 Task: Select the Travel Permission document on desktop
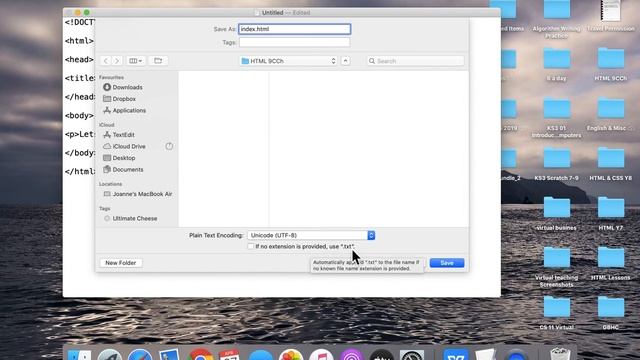[611, 16]
